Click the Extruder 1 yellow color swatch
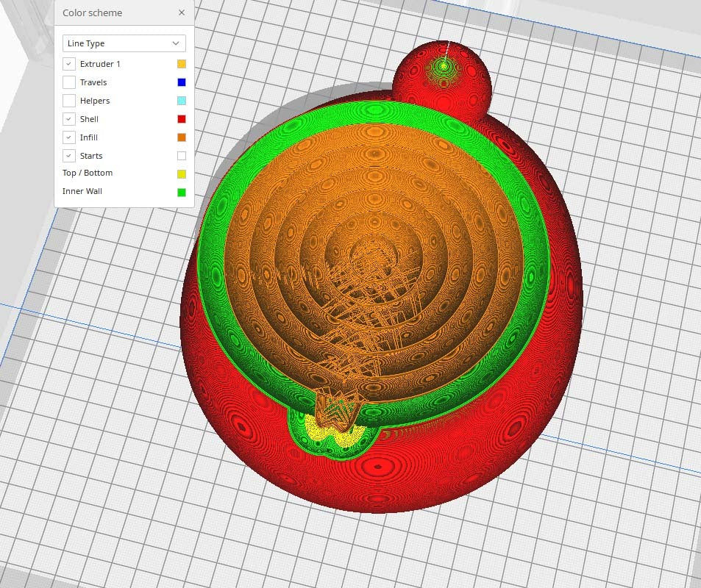 click(182, 64)
